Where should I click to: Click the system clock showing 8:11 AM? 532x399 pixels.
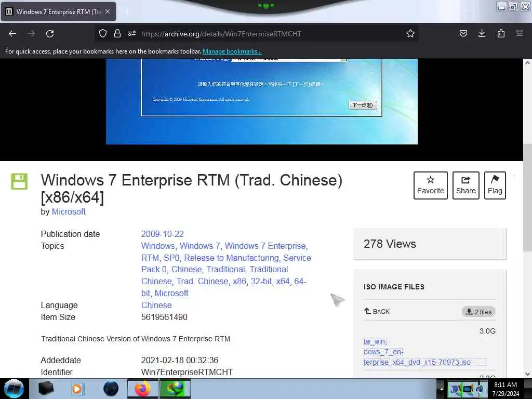point(506,389)
